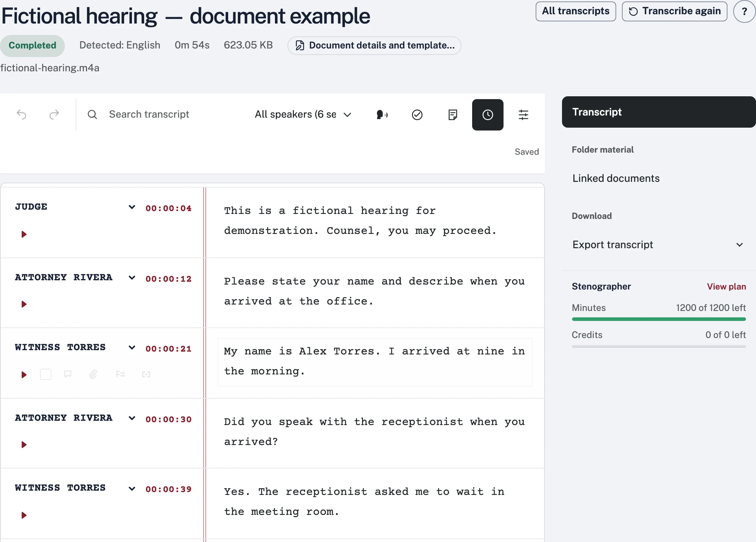Click the undo arrow icon
756x542 pixels.
[x=22, y=114]
